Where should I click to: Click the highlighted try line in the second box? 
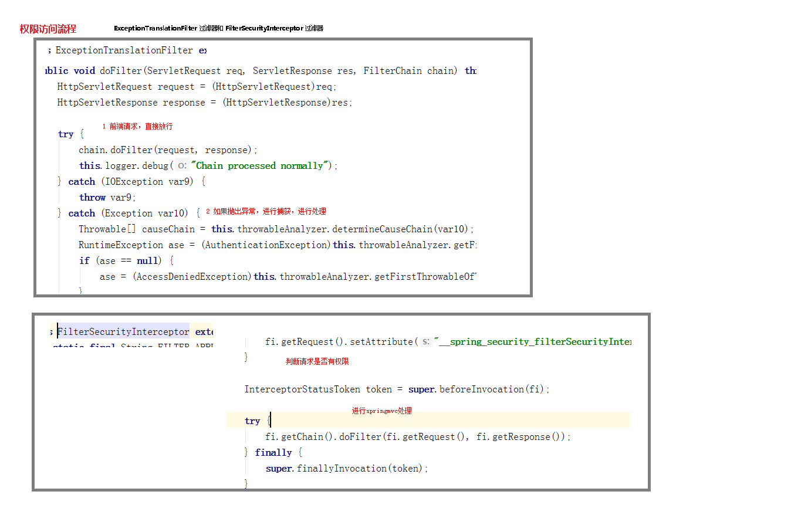pos(252,421)
